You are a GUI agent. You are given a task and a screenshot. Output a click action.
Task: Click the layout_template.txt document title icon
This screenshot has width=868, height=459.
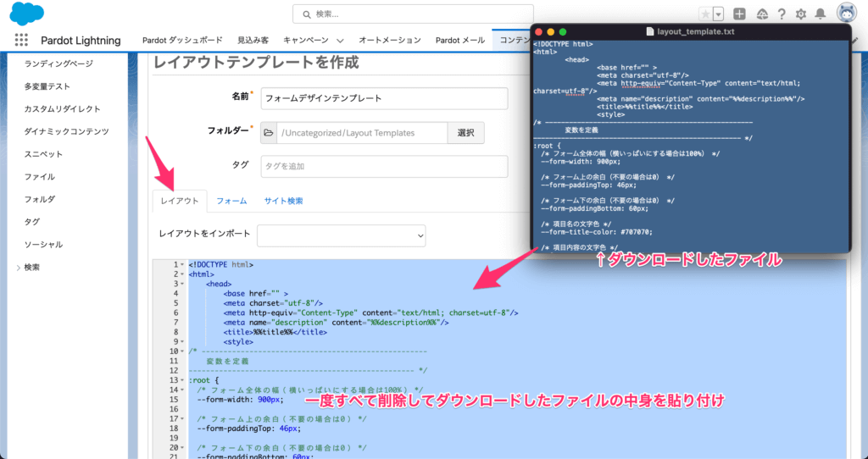click(650, 32)
